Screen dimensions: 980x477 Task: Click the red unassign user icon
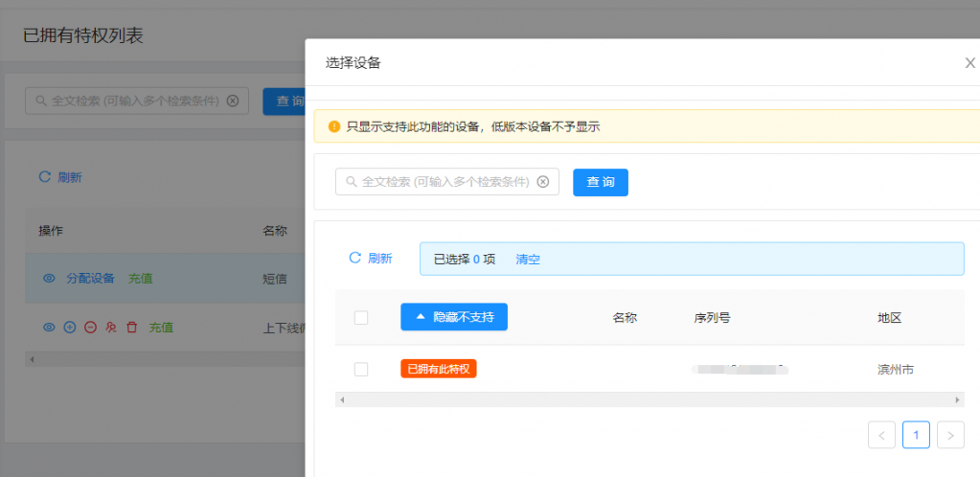click(111, 328)
